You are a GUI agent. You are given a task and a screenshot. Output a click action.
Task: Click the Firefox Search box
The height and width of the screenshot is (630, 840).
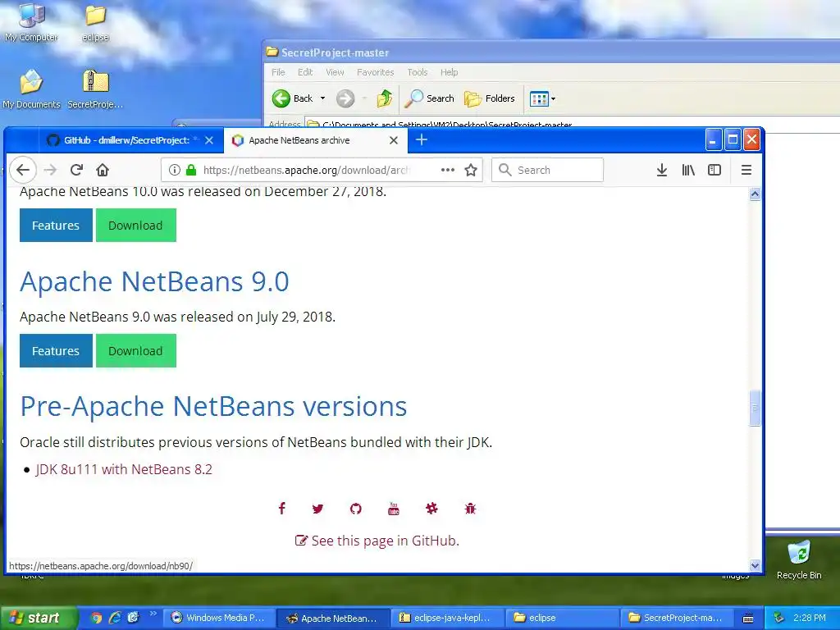coord(547,170)
